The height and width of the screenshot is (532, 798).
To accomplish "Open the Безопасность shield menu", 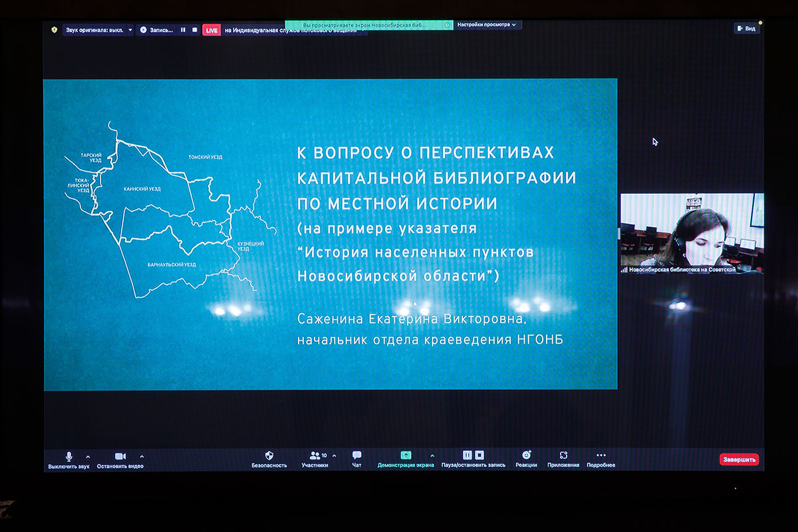I will click(x=269, y=456).
